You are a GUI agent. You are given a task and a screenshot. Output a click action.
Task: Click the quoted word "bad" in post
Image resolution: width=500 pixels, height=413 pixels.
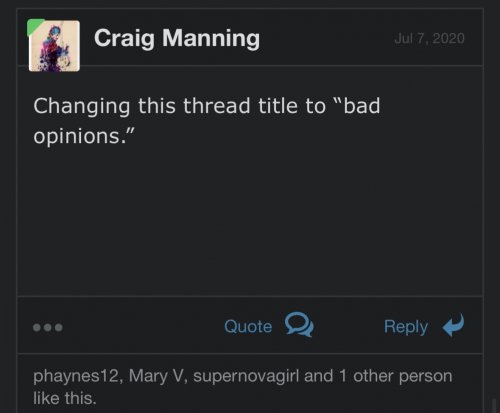point(362,105)
